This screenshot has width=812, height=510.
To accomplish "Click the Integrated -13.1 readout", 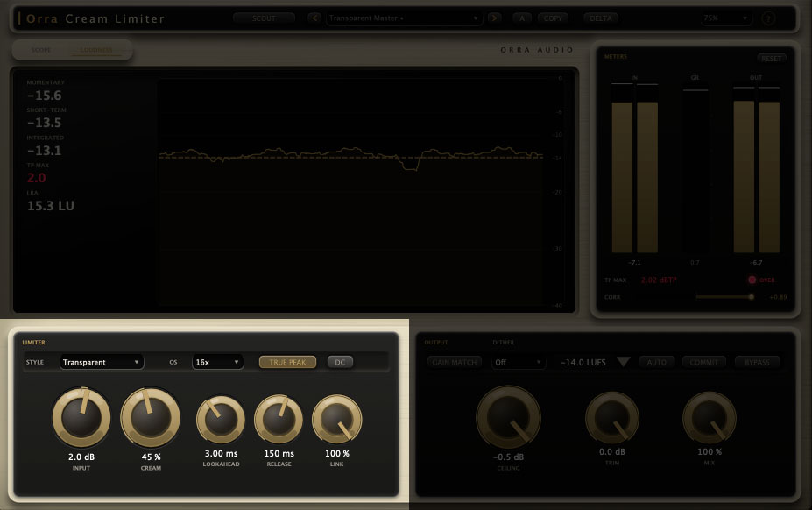I will click(x=45, y=151).
